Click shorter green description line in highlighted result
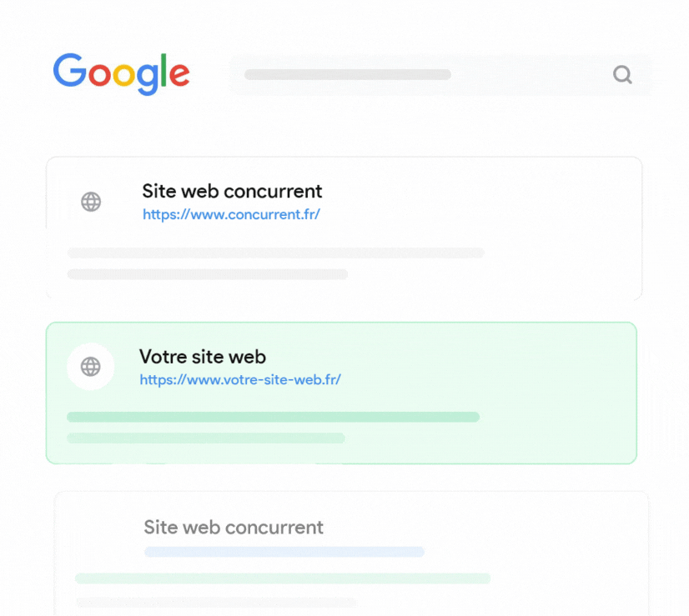The image size is (689, 616). [205, 438]
